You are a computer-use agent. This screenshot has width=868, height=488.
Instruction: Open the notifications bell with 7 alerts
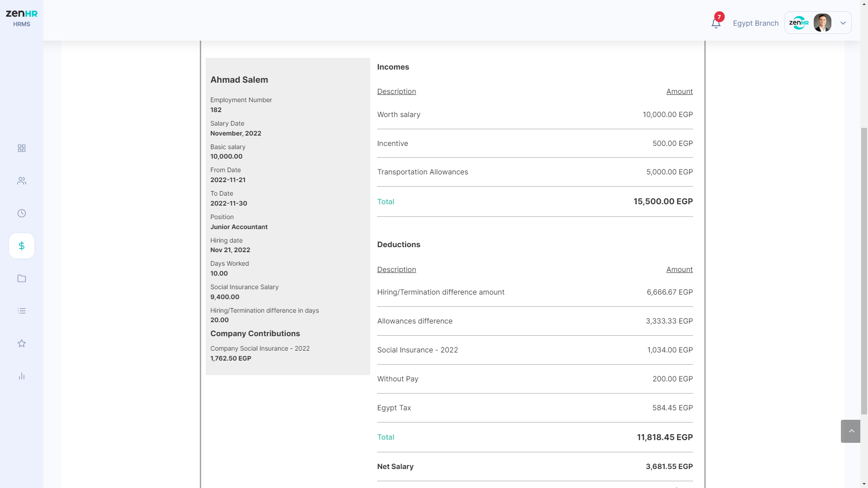pos(716,23)
